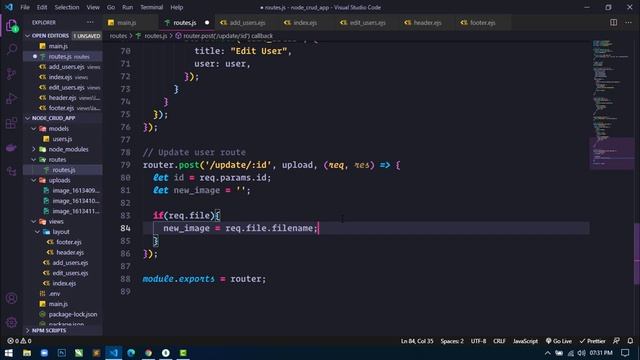Open the Source Control view
The width and height of the screenshot is (640, 360).
click(x=11, y=74)
